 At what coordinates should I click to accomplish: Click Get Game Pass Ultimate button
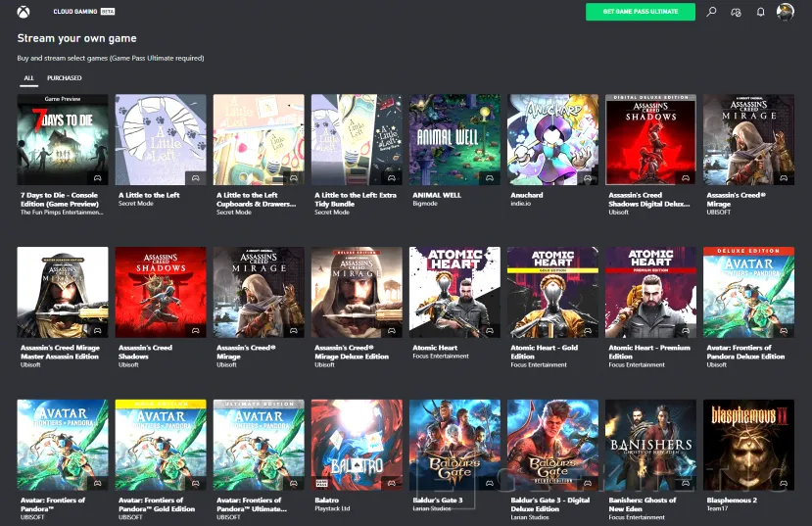(640, 12)
